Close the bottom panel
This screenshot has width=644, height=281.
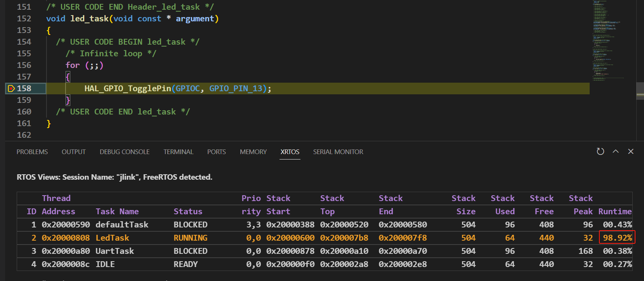(631, 151)
